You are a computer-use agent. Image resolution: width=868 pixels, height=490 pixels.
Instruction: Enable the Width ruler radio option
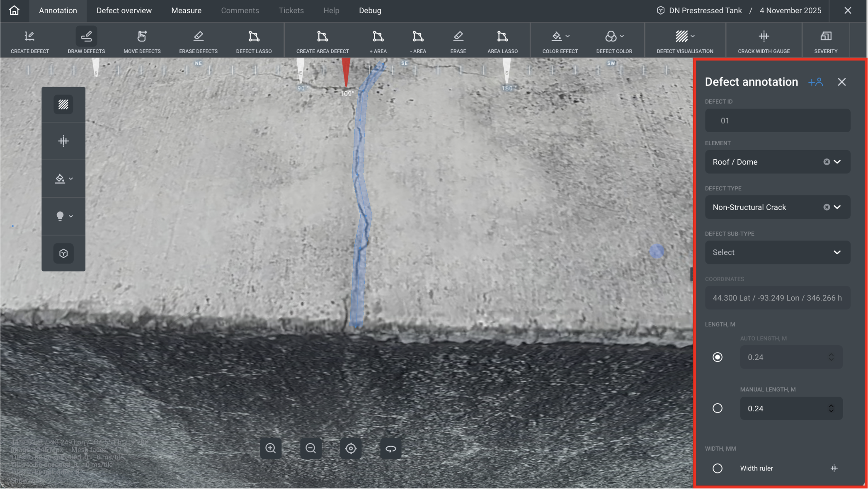coord(717,468)
